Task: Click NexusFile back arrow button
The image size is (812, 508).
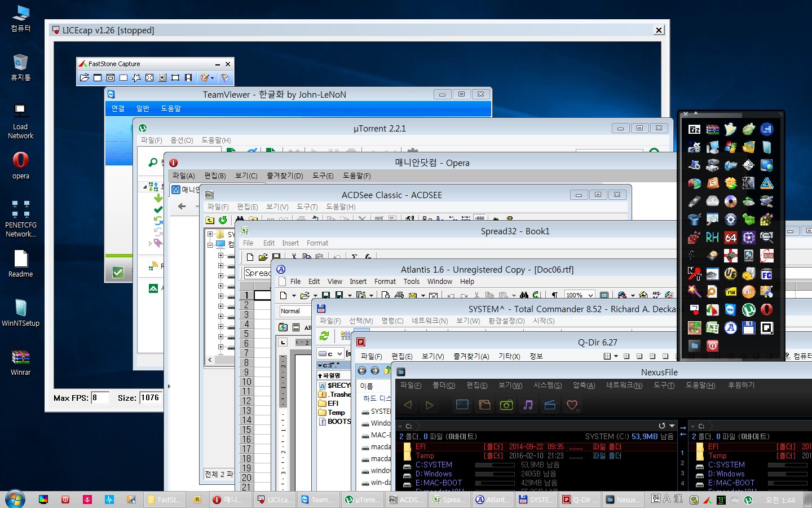Action: click(408, 405)
